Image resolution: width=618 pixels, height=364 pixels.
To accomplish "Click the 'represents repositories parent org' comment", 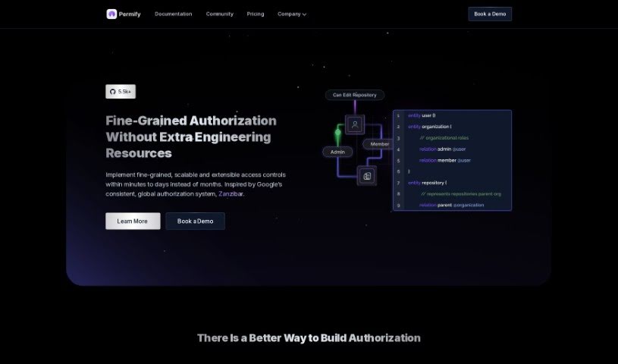I will (461, 194).
